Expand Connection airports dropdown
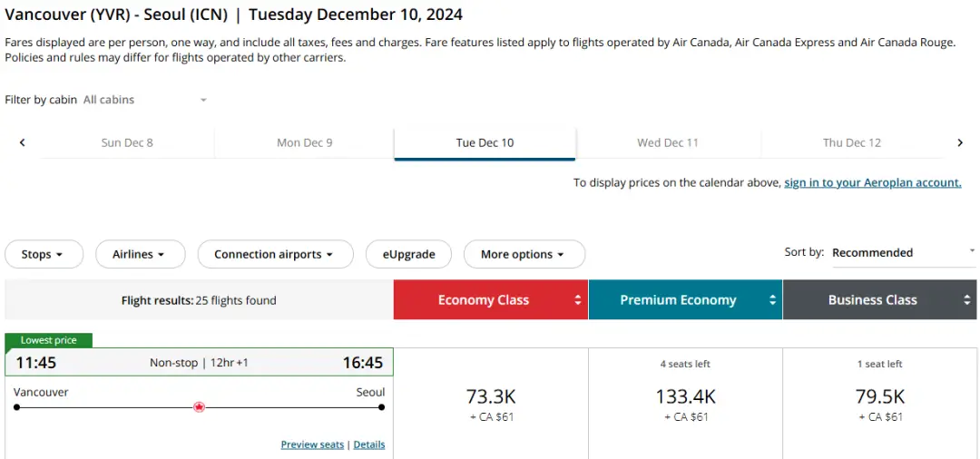Screen dimensions: 980x459 275,255
